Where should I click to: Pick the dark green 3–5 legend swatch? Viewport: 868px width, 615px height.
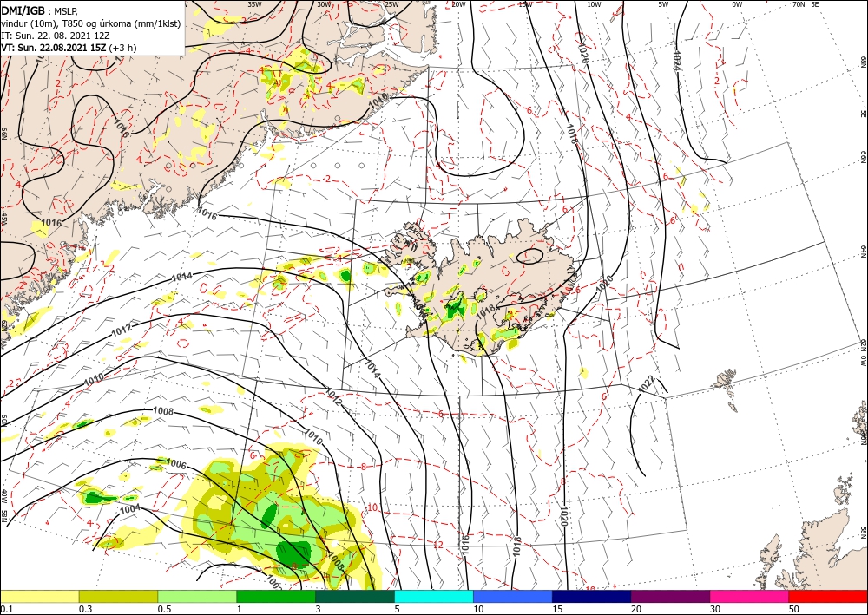pos(355,596)
